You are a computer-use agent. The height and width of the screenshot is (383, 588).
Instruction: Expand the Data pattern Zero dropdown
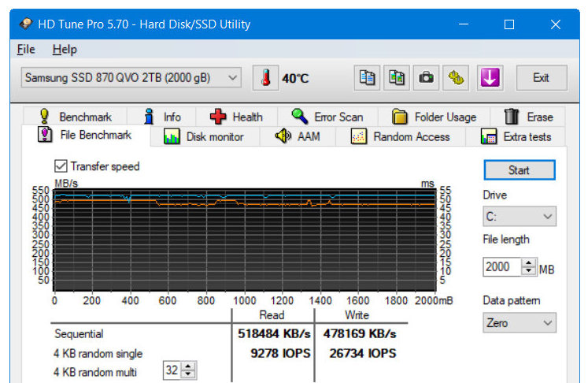coord(519,323)
